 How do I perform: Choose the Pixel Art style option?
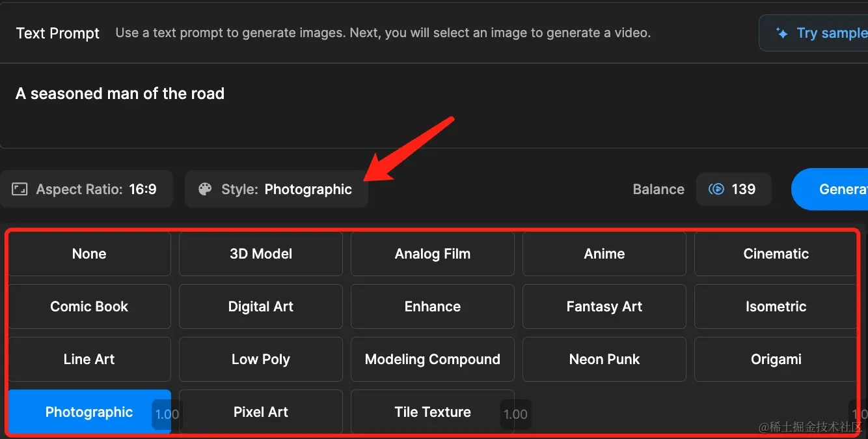click(261, 412)
